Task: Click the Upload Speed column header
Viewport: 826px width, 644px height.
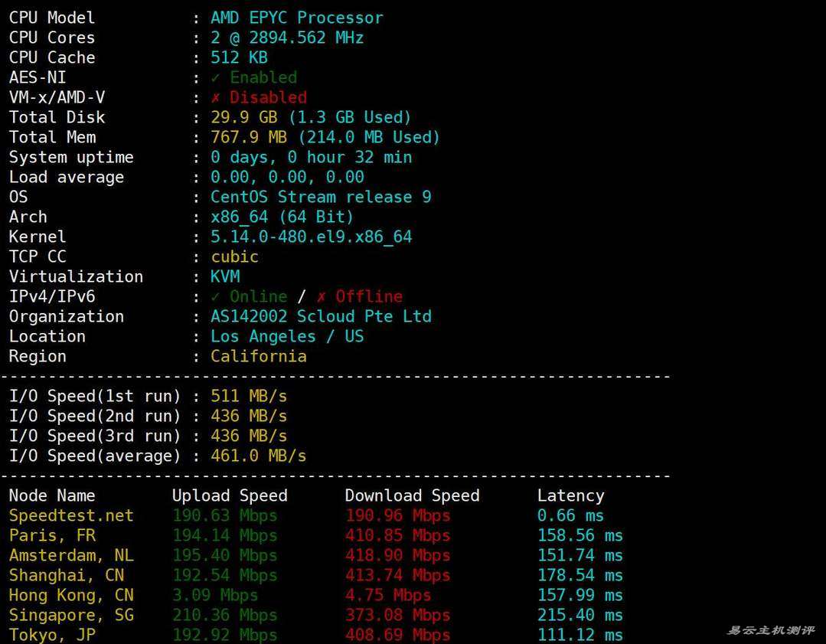Action: [230, 495]
